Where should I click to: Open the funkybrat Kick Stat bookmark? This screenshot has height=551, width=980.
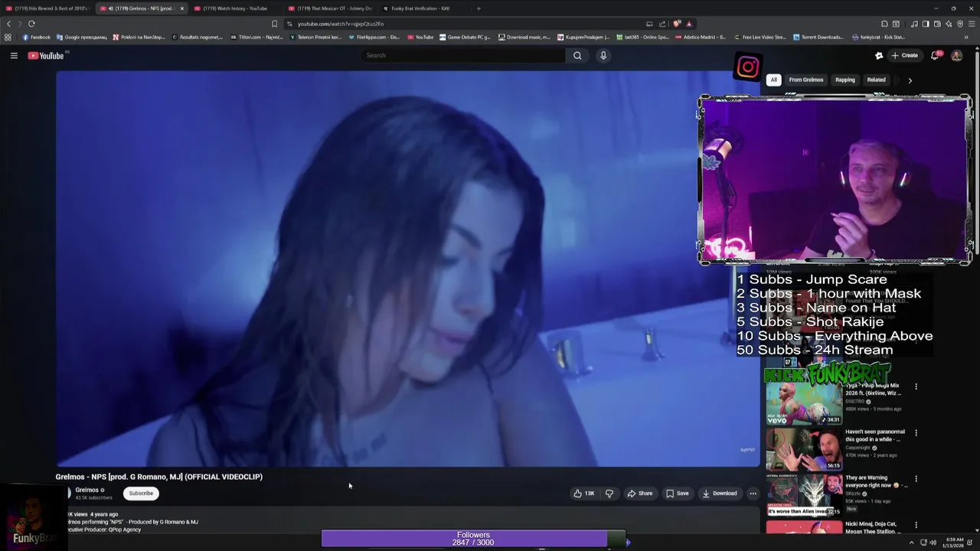[878, 37]
